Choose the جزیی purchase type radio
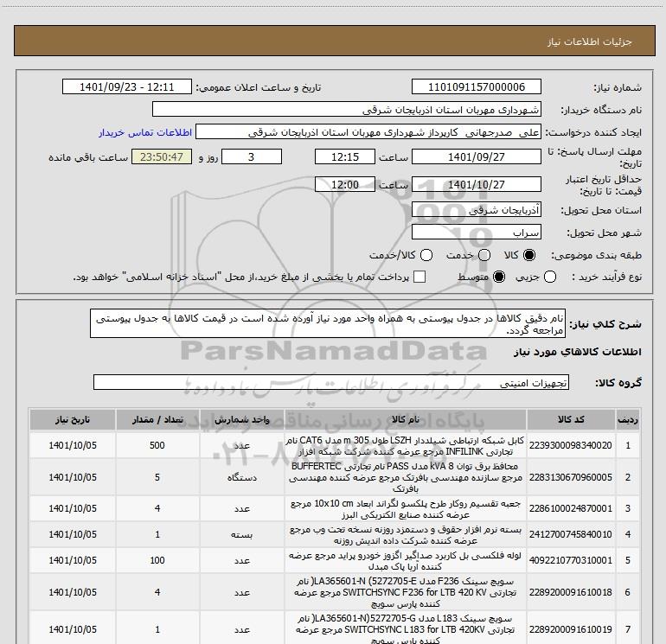 (x=549, y=277)
